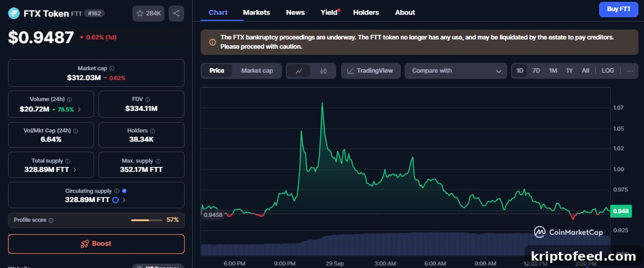644x268 pixels.
Task: Open the Markets tab
Action: (x=257, y=12)
